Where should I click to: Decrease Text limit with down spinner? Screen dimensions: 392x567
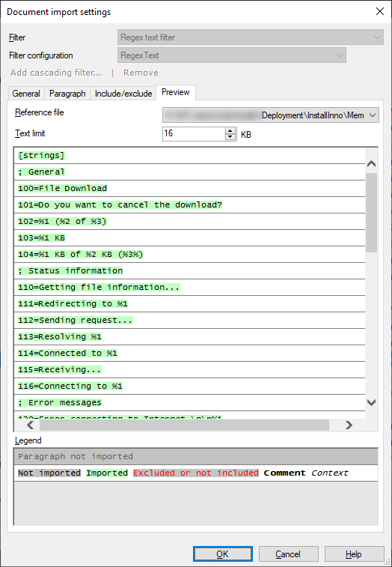[x=230, y=137]
